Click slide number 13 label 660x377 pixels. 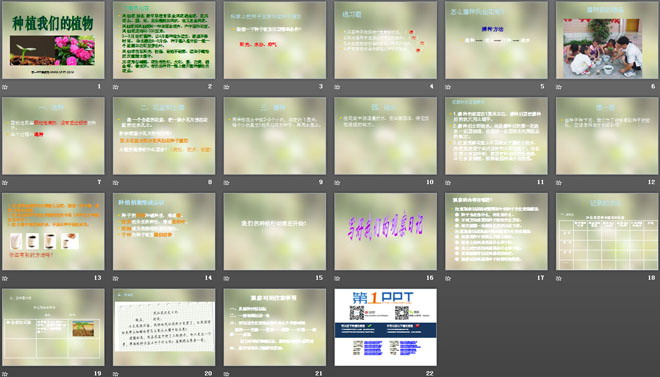coord(98,278)
